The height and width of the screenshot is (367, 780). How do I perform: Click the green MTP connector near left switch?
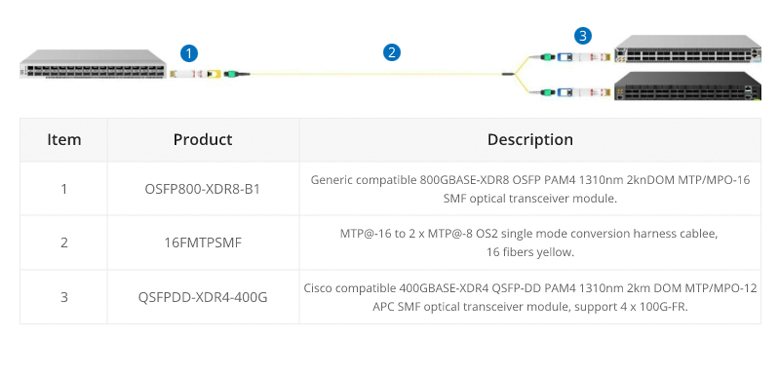click(x=236, y=75)
